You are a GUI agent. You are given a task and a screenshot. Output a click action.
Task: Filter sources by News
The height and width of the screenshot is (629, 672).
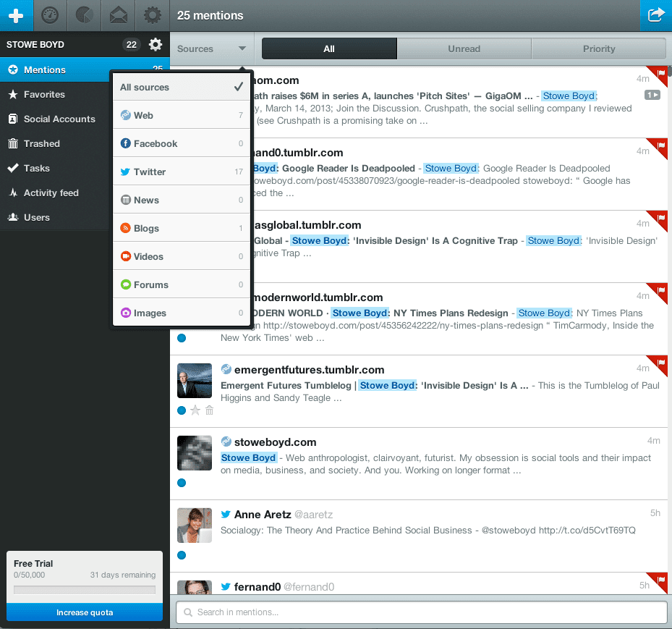pyautogui.click(x=182, y=200)
